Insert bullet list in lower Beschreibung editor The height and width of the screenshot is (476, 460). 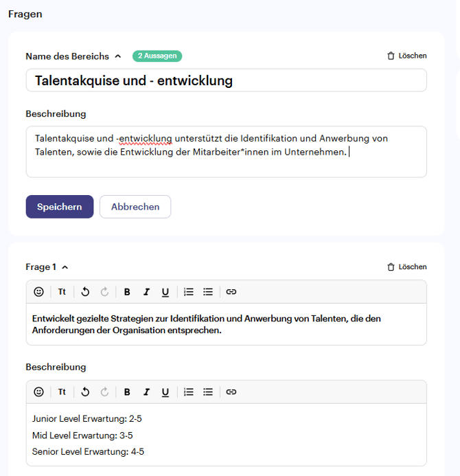(x=208, y=392)
